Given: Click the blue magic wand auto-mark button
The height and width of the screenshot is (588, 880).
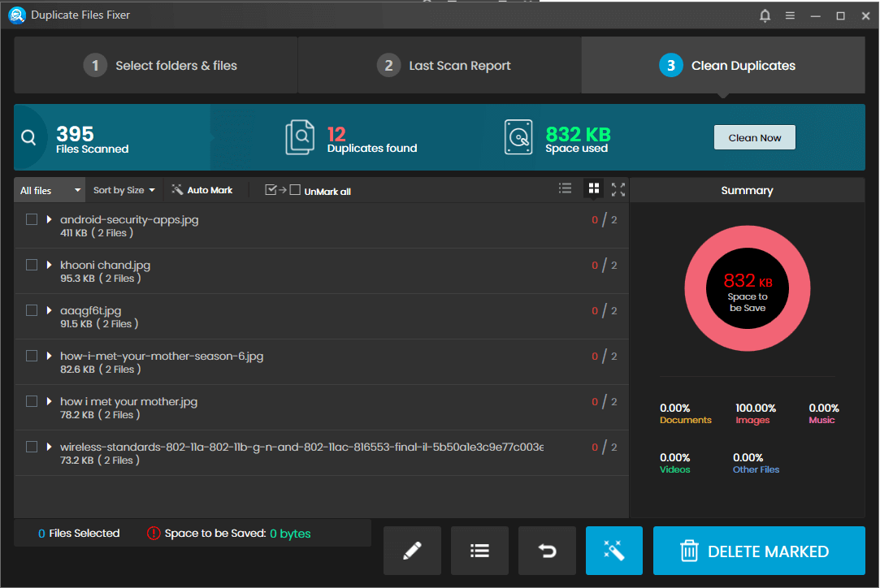Looking at the screenshot, I should pyautogui.click(x=614, y=551).
